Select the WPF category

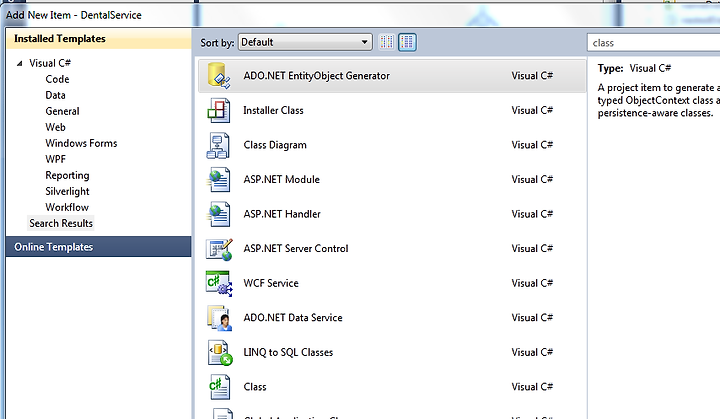tap(55, 159)
